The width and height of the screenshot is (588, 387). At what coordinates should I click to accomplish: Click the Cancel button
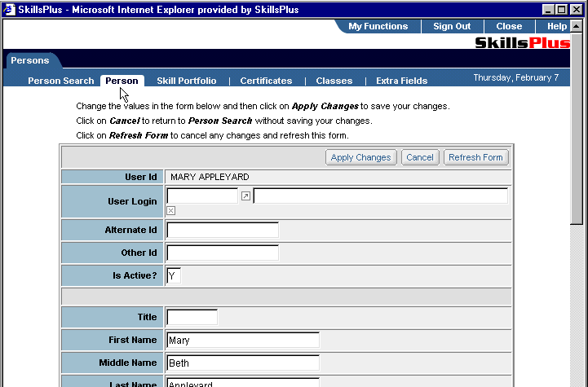click(420, 157)
